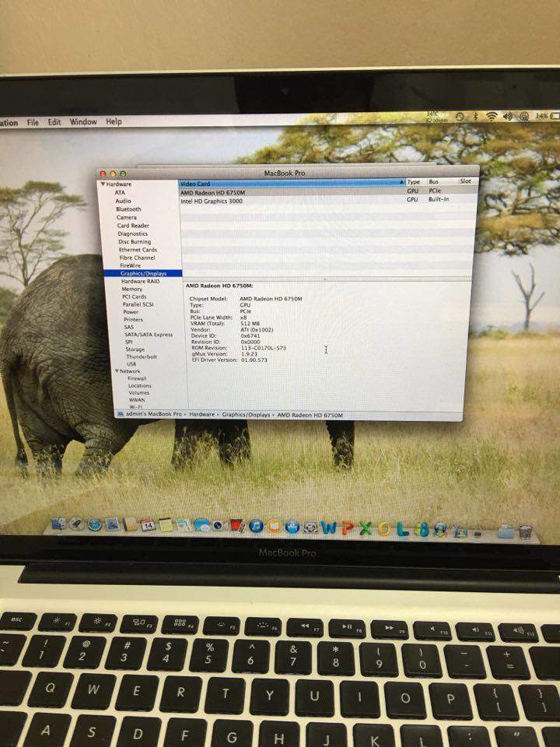This screenshot has width=560, height=747.
Task: Open orange iBooks icon in Dock
Action: (x=274, y=527)
